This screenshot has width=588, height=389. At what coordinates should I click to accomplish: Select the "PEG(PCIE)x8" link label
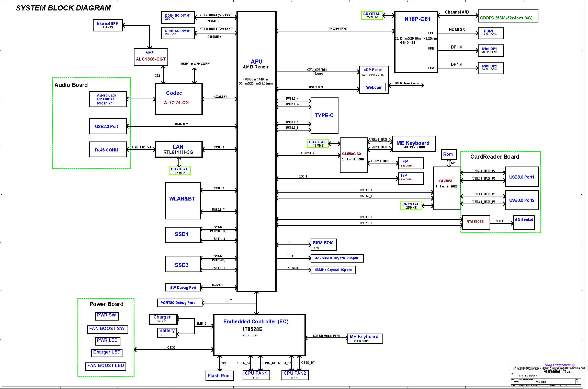pyautogui.click(x=338, y=29)
